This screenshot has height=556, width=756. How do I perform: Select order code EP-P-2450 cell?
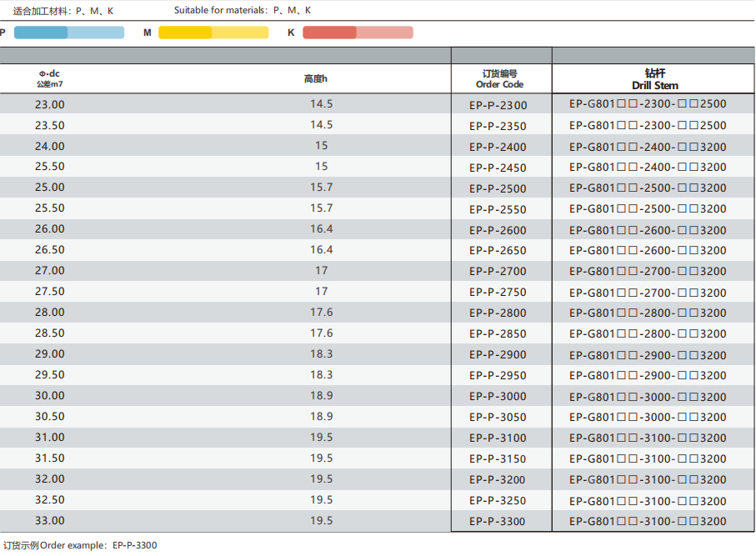[498, 168]
